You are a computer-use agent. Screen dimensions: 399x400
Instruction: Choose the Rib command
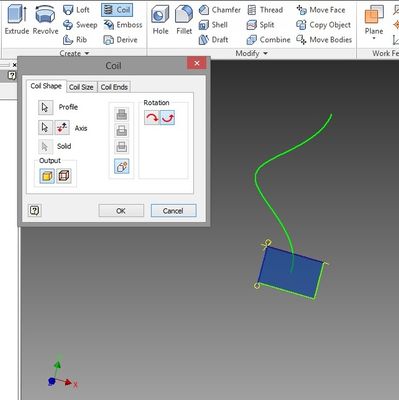pos(75,40)
